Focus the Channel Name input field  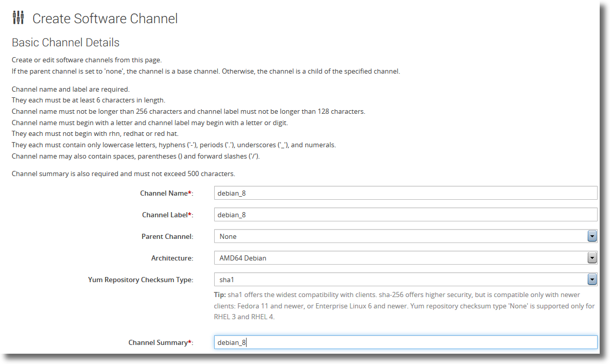pos(405,193)
